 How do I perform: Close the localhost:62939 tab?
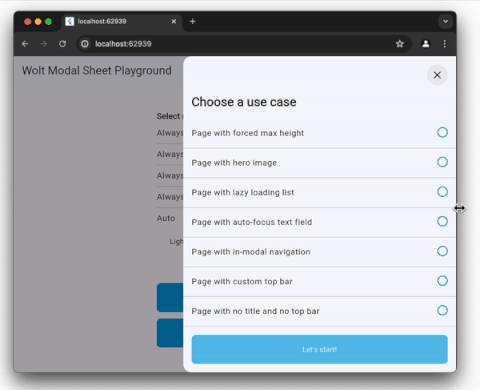(x=174, y=21)
